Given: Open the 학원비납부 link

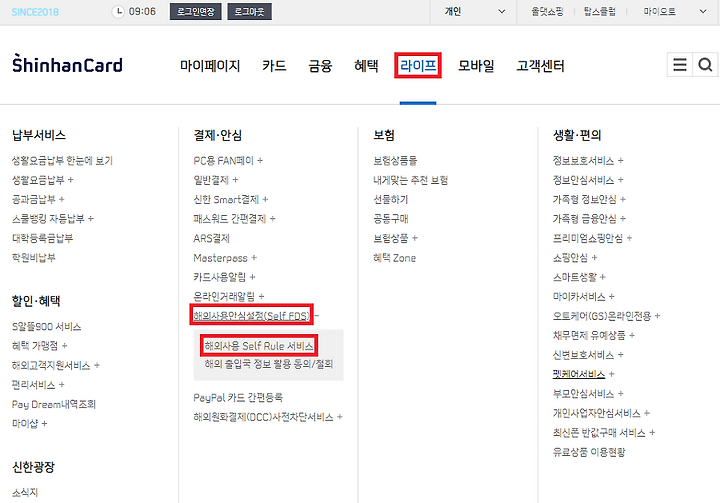Looking at the screenshot, I should click(x=34, y=257).
